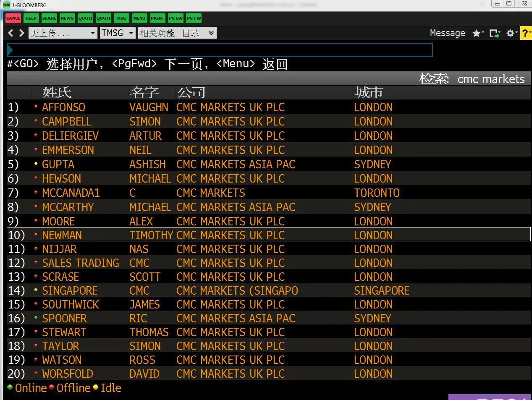This screenshot has height=400, width=532.
Task: Click the export window icon
Action: pos(495,33)
